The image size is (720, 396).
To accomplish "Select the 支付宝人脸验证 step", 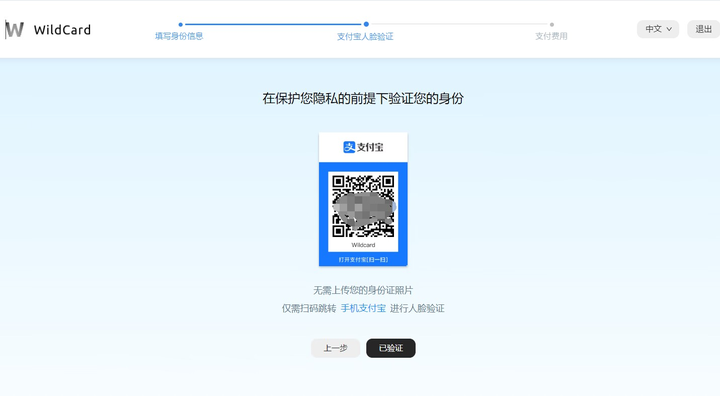I will coord(365,36).
